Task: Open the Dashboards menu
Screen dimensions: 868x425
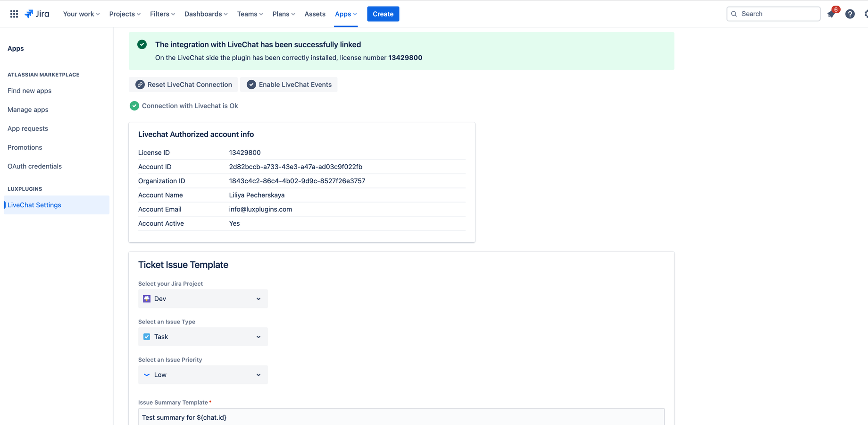Action: (x=206, y=14)
